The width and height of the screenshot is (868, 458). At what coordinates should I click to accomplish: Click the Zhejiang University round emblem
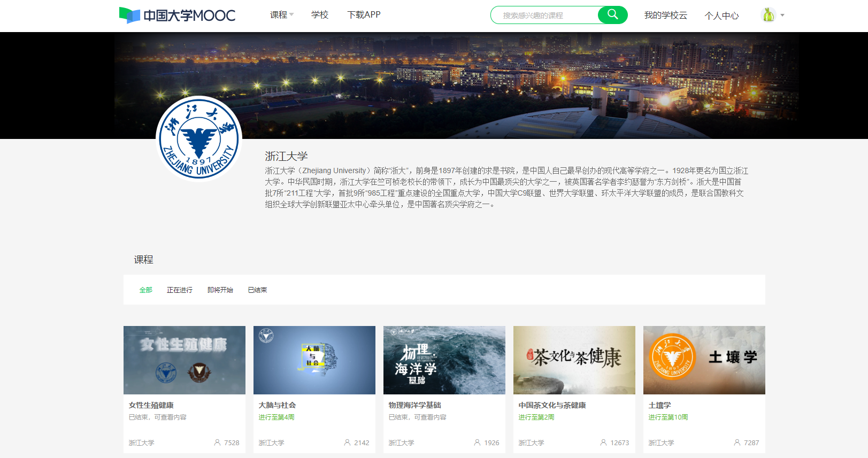coord(199,139)
